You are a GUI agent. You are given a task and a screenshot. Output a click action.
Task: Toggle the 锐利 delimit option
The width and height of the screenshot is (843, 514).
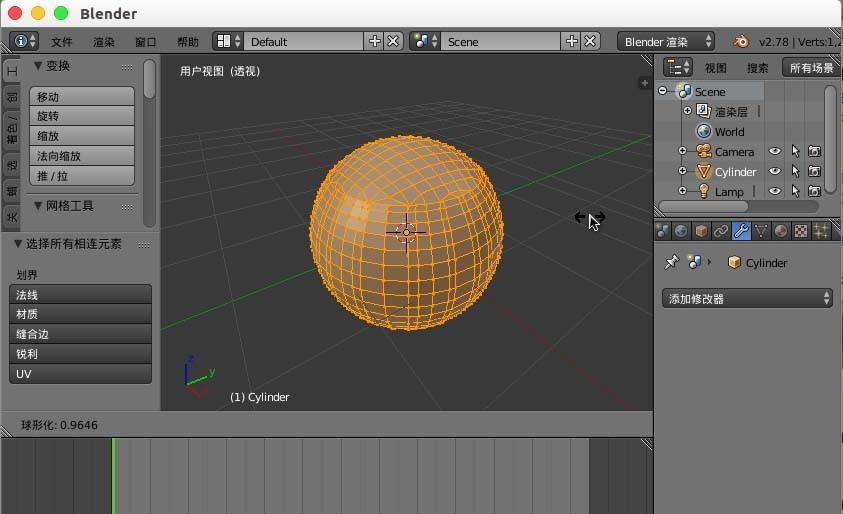[x=80, y=354]
